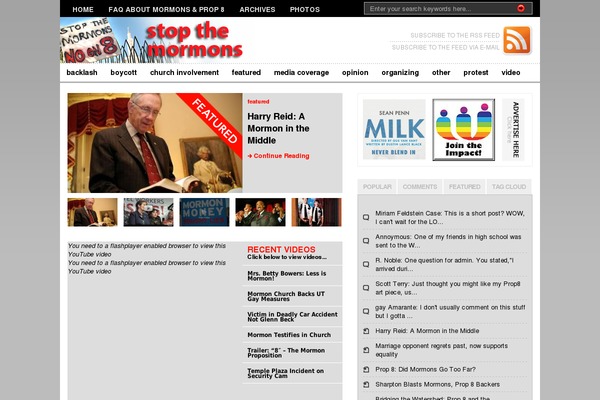
Task: Select the church involvement category
Action: (x=184, y=72)
